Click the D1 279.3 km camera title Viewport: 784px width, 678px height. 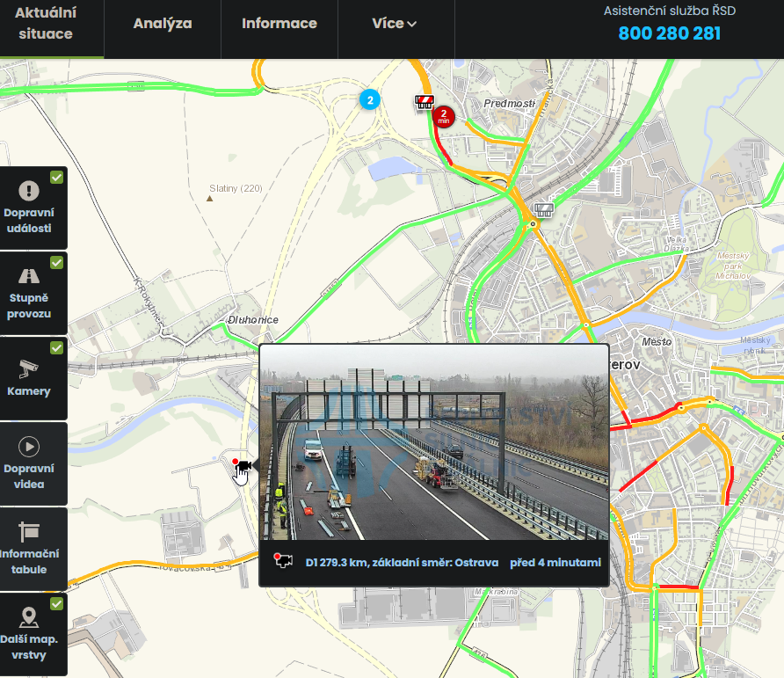(402, 563)
